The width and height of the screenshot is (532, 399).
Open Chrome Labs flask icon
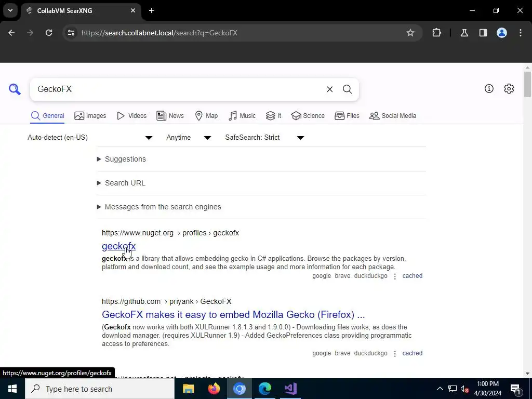[x=464, y=33]
